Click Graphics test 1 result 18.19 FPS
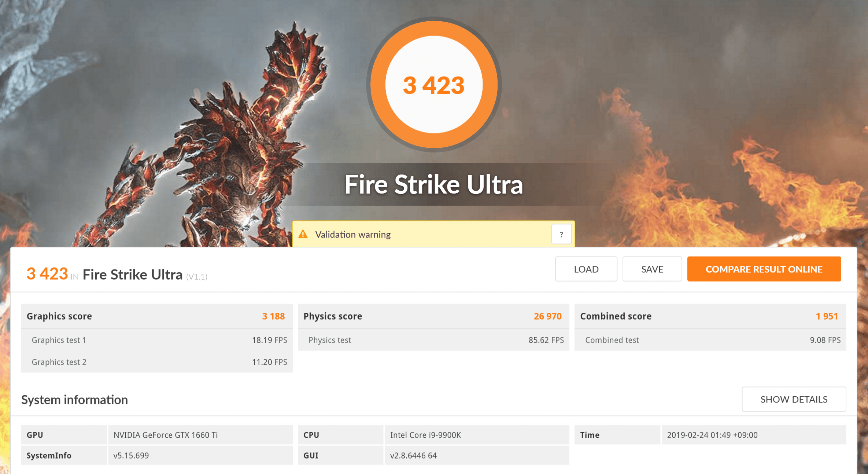 269,340
